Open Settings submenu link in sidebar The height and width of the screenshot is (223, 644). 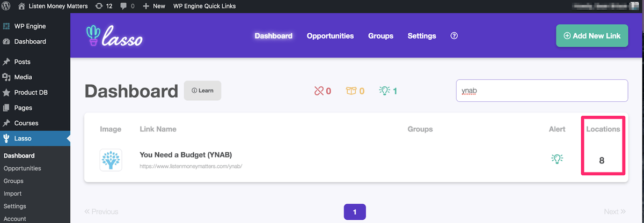coord(14,206)
